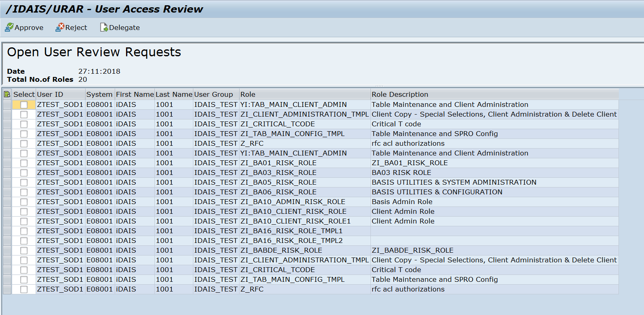
Task: Tick checkbox for first ZI_TAB_MAIN_CONFIG_TMPL row
Action: 24,134
